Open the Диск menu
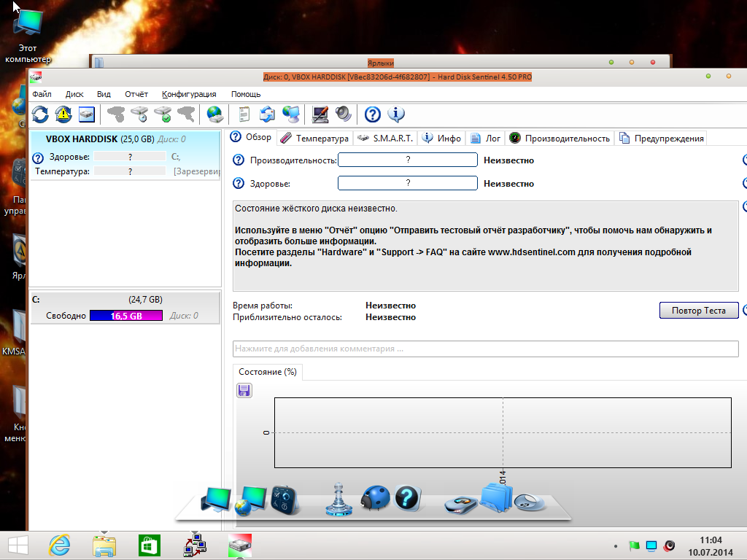747x560 pixels. click(74, 94)
